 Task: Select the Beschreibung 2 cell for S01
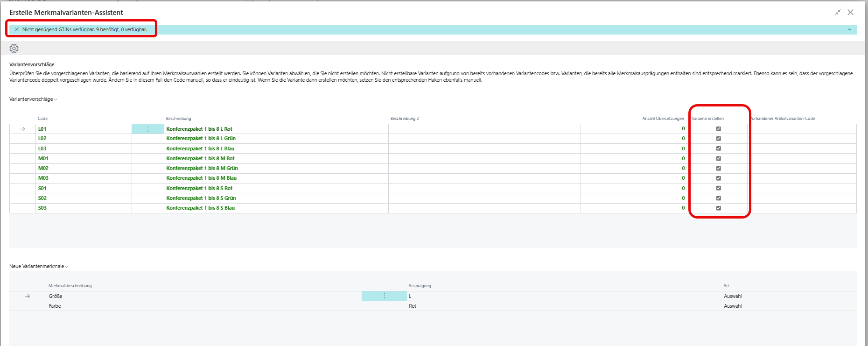point(484,188)
